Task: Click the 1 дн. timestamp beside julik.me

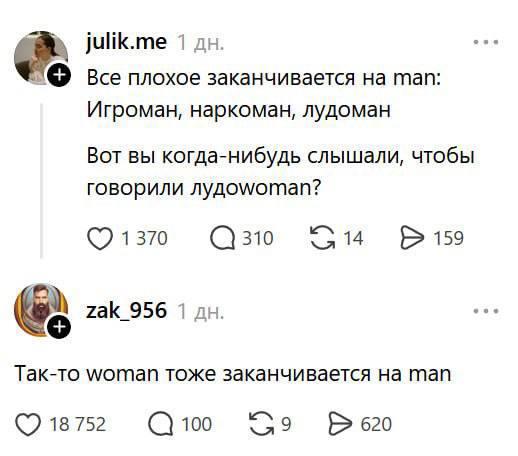Action: pyautogui.click(x=201, y=43)
